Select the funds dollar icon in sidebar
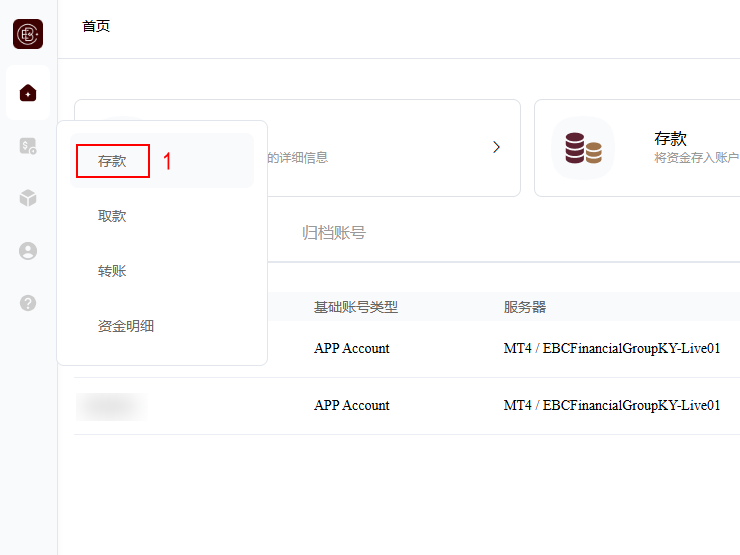The image size is (740, 555). pos(28,146)
